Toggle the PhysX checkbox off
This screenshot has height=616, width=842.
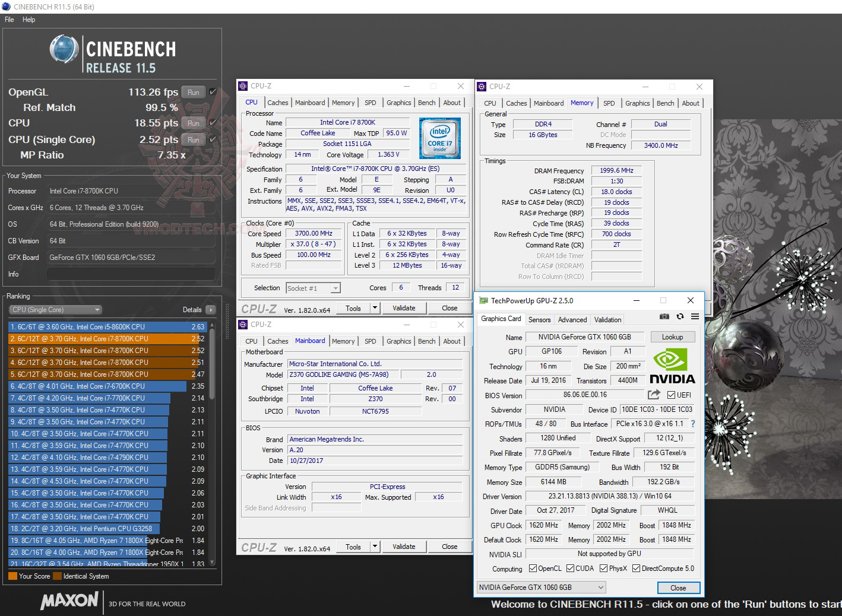click(x=602, y=568)
